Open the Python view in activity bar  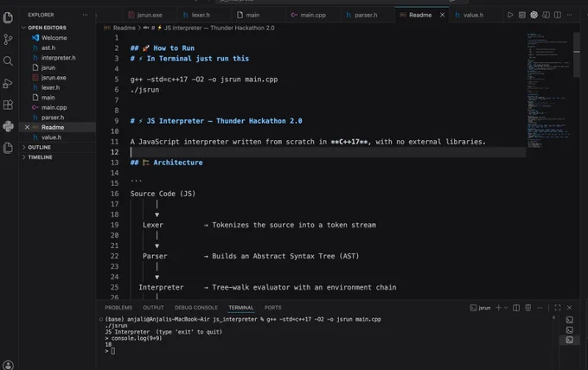click(8, 126)
